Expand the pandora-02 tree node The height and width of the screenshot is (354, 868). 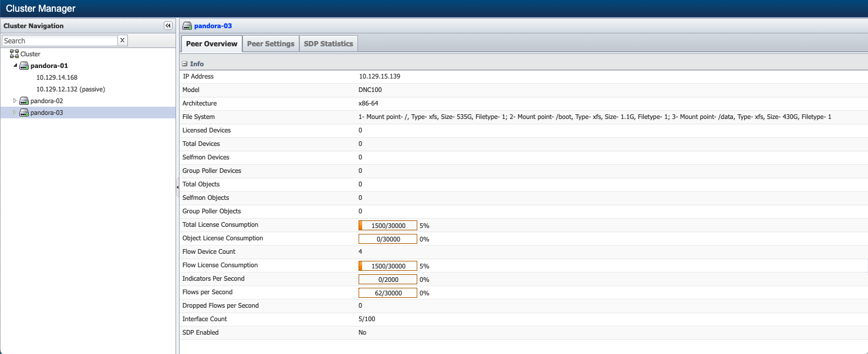15,101
